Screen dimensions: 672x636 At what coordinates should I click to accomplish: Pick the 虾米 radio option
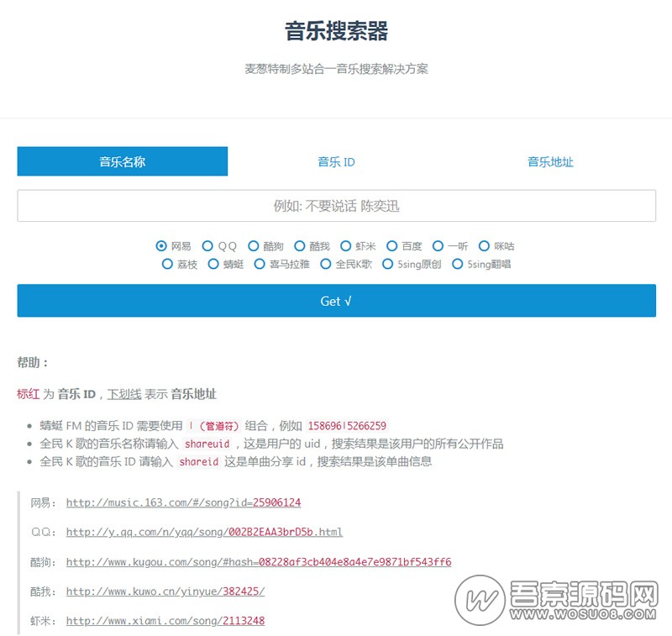coord(346,246)
